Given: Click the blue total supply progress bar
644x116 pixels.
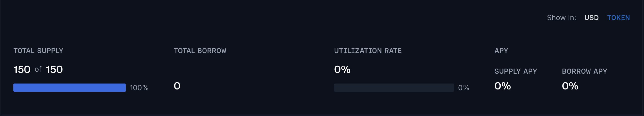Looking at the screenshot, I should [69, 88].
